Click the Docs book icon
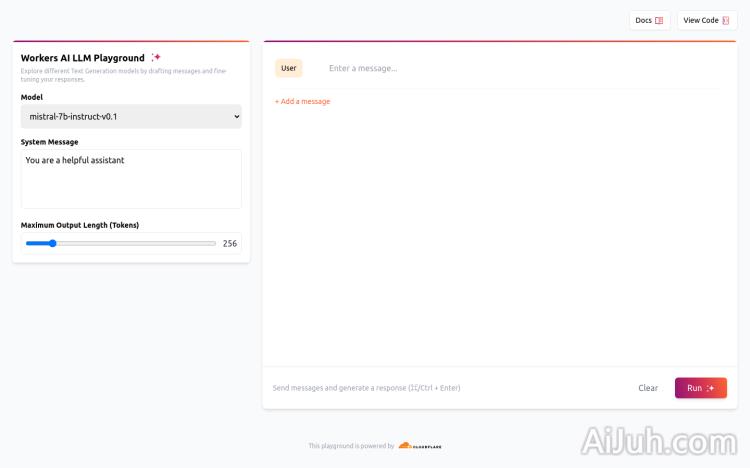Viewport: 750px width, 468px height. tap(659, 20)
